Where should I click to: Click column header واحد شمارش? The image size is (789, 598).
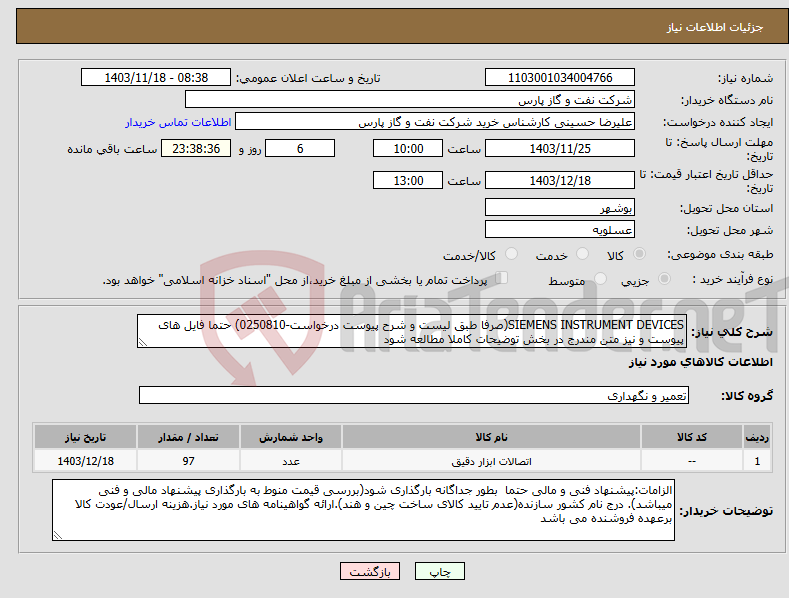(291, 437)
